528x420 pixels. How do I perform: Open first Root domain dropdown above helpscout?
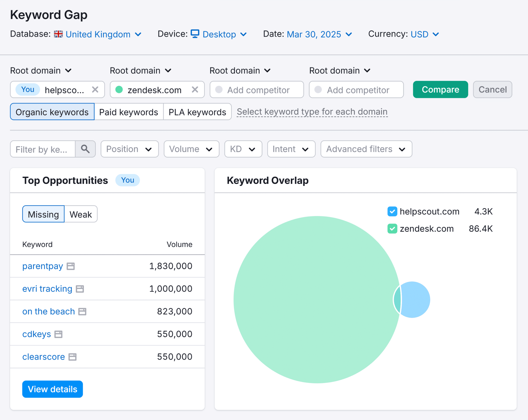tap(41, 71)
